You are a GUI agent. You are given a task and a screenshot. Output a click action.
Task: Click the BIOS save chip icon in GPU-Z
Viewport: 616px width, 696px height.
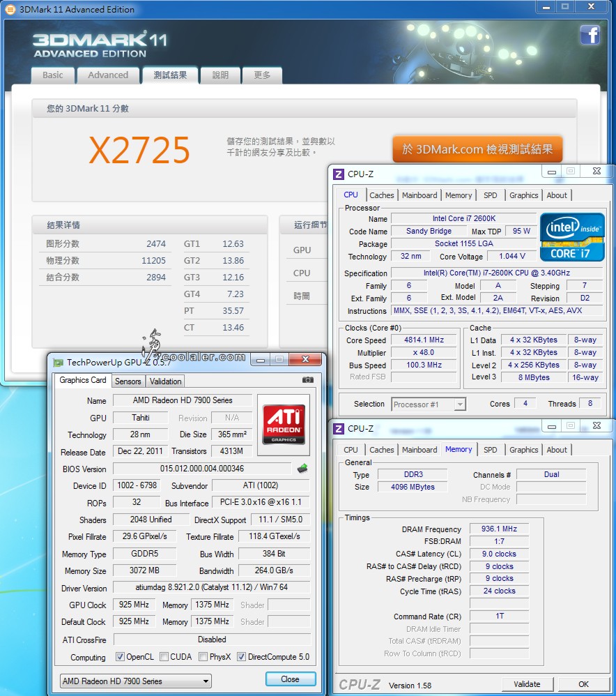[x=302, y=468]
